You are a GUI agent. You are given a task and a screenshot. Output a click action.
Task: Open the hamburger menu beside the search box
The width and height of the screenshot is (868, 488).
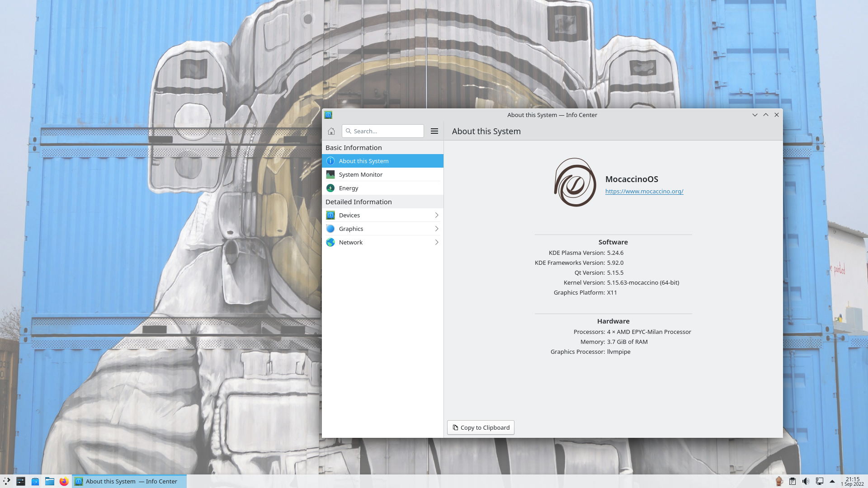[x=434, y=131]
